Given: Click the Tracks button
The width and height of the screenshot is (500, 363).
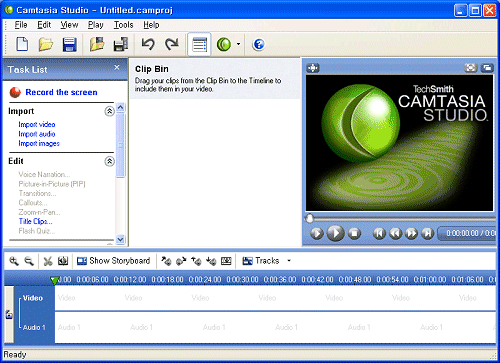Looking at the screenshot, I should click(x=261, y=261).
